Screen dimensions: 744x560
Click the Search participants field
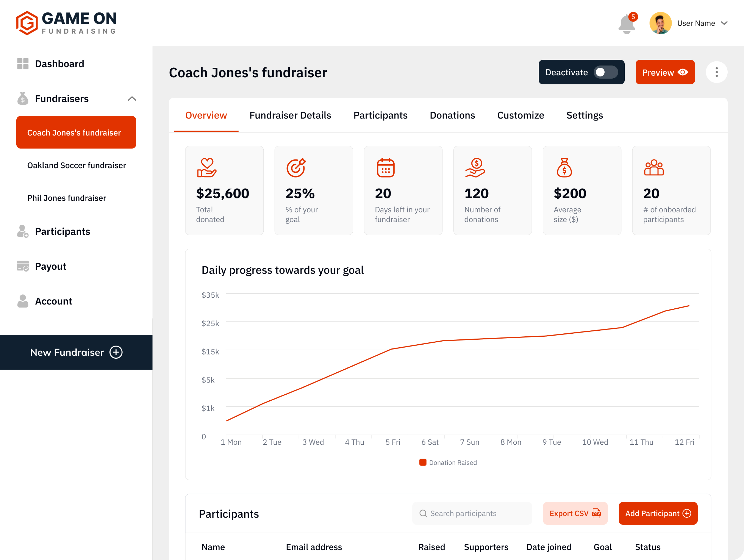coord(472,513)
